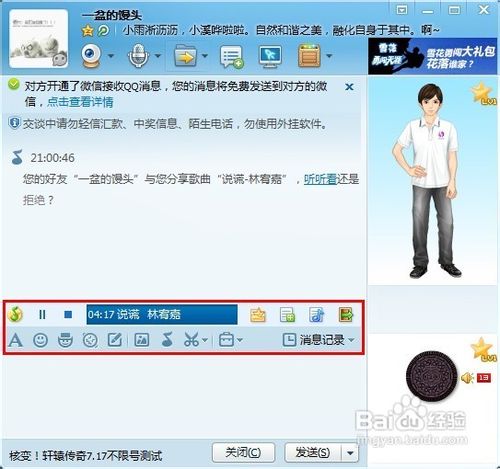Click the song progress bar 说谎 林宥嘉

[162, 314]
